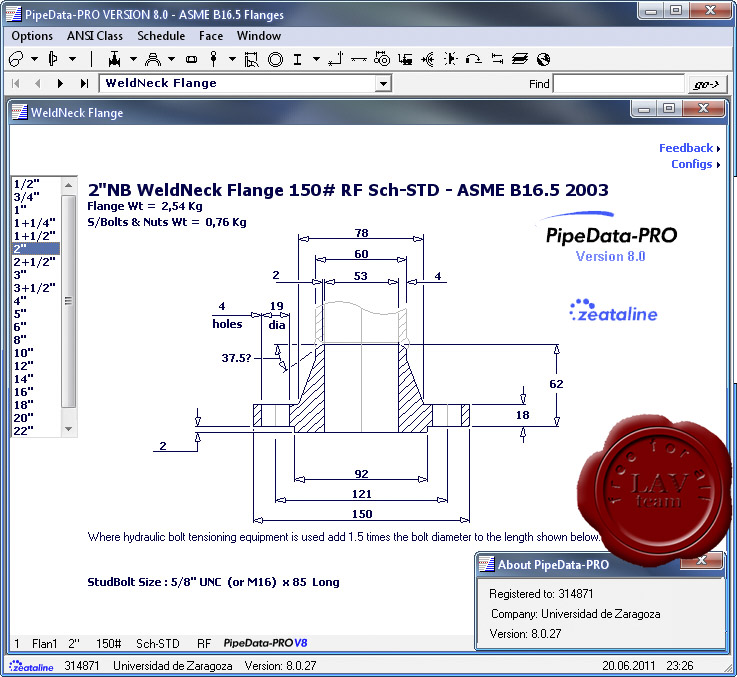Select 10" nominal size
The image size is (737, 677).
(x=36, y=353)
